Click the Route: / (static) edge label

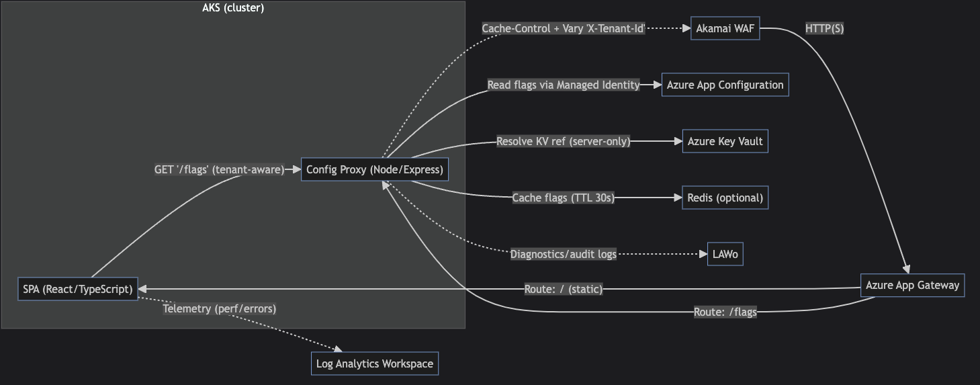coord(564,290)
